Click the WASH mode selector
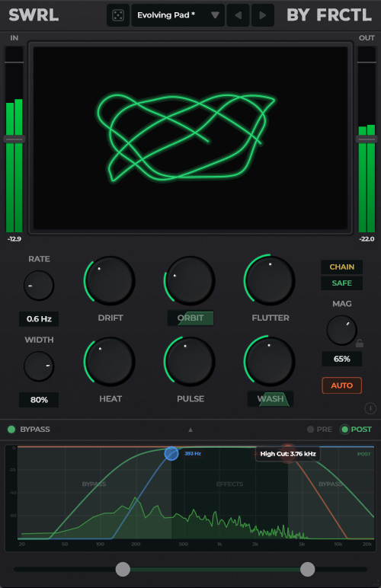The width and height of the screenshot is (381, 588). (271, 399)
